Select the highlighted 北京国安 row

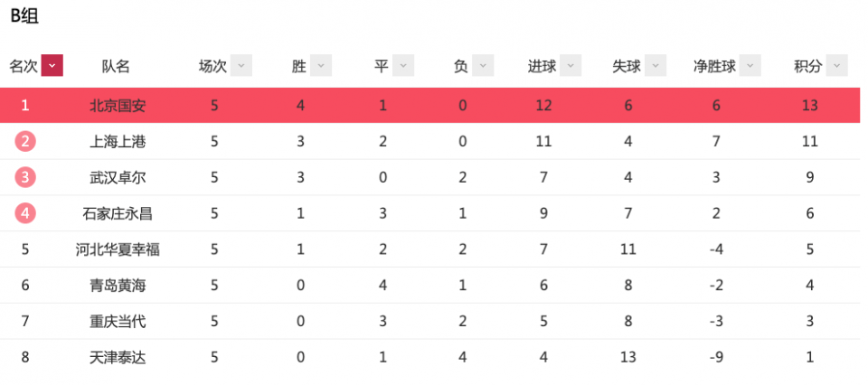coord(430,105)
